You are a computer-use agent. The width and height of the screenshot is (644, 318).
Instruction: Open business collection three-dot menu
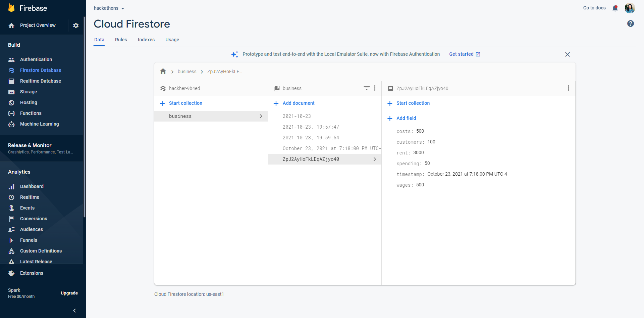(375, 88)
